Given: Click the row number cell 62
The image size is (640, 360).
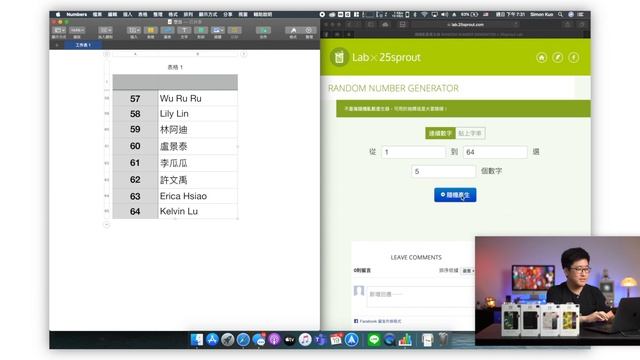Looking at the screenshot, I should click(136, 180).
